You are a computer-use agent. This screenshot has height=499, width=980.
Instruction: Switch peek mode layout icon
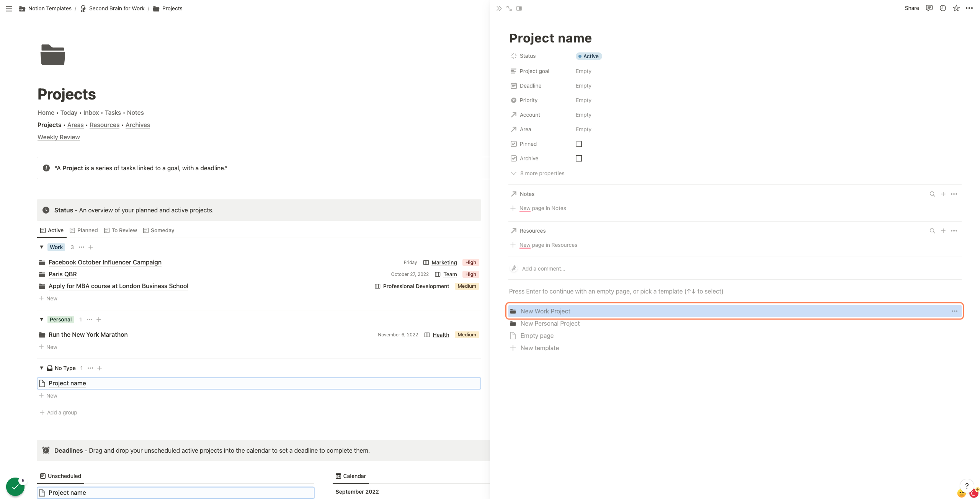[x=519, y=8]
